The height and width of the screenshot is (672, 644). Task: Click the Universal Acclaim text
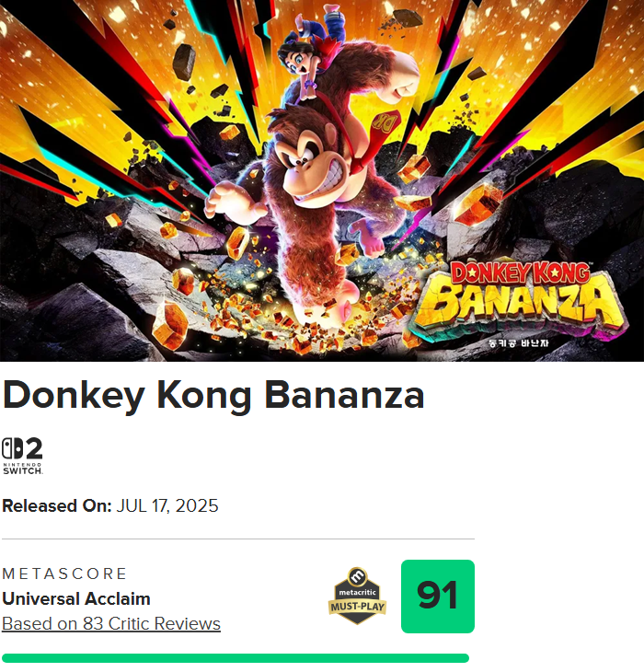coord(76,598)
